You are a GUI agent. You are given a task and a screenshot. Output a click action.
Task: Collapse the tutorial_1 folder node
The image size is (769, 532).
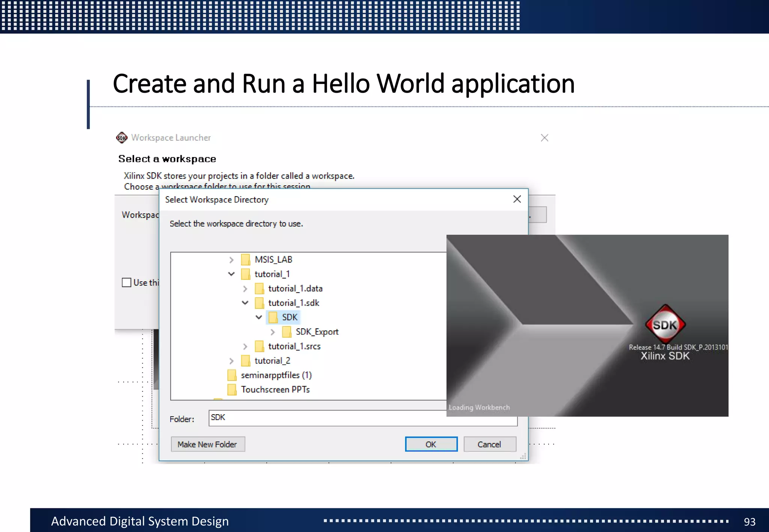[x=231, y=274]
